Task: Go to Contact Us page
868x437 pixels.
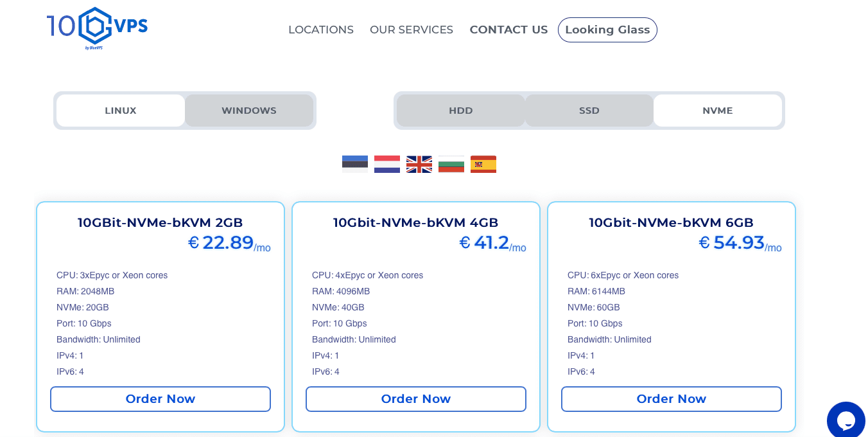Action: pos(508,30)
